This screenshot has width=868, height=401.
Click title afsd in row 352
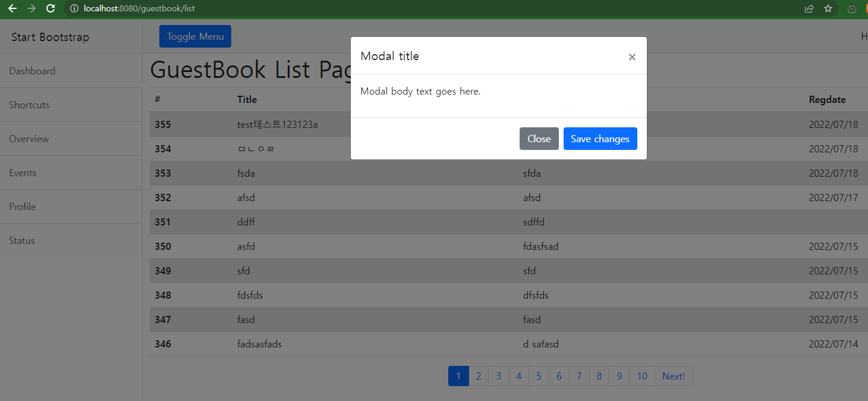246,198
